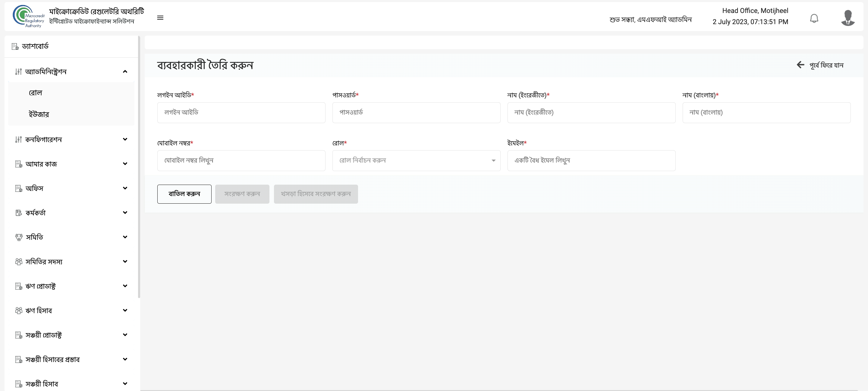Click the '2 July 2023, 07:13:51 PM' timestamp
Viewport: 868px width, 391px height.
(x=750, y=22)
